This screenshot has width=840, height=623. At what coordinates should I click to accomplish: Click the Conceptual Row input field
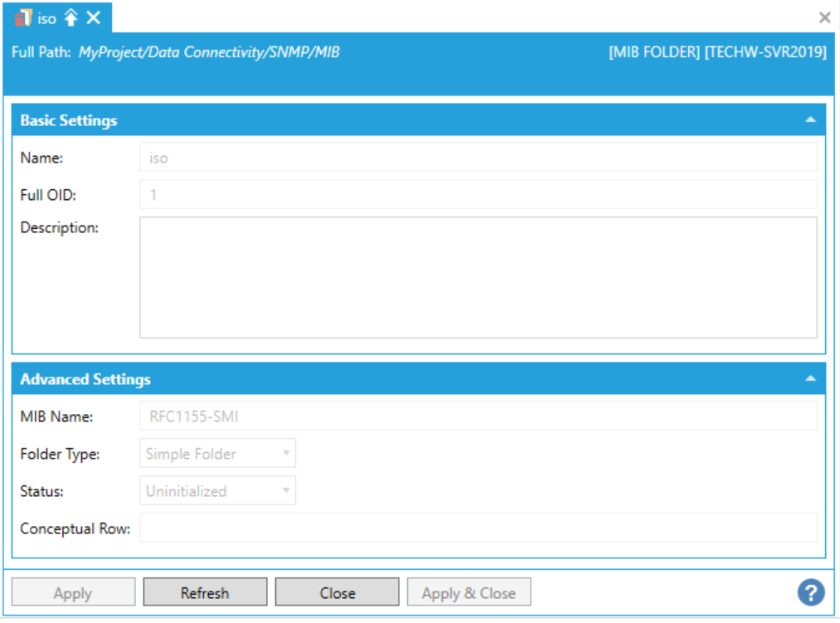pos(478,528)
